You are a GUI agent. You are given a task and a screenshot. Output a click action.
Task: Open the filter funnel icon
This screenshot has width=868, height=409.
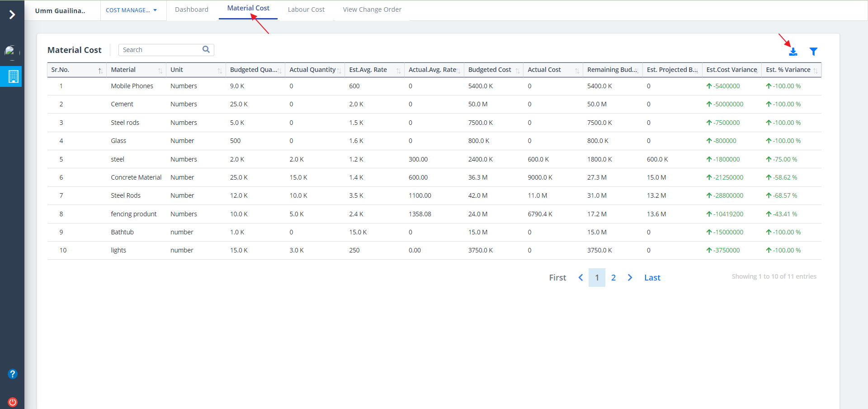(813, 52)
